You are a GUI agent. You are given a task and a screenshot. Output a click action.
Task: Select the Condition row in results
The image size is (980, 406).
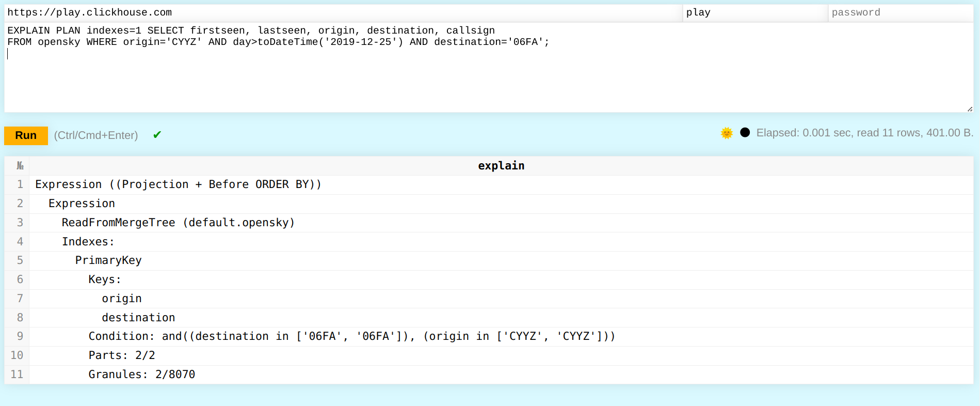pyautogui.click(x=351, y=336)
